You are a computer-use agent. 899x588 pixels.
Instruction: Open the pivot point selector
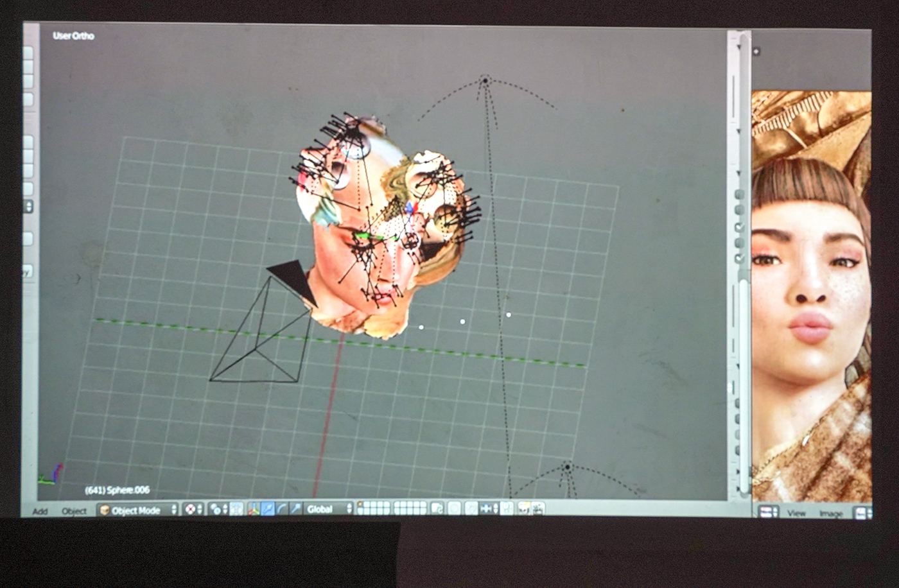[x=218, y=510]
